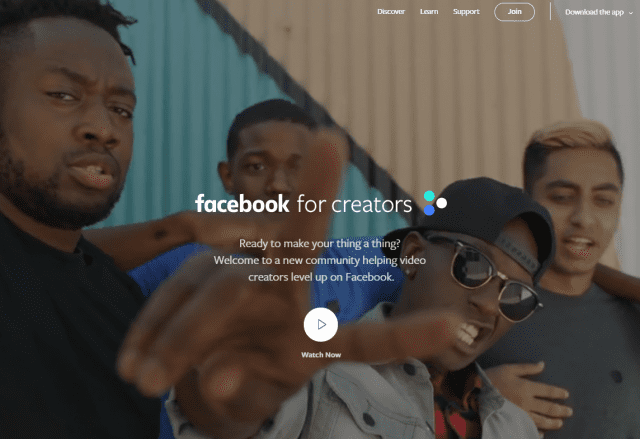Go to the Support section
This screenshot has height=439, width=640.
coord(466,12)
